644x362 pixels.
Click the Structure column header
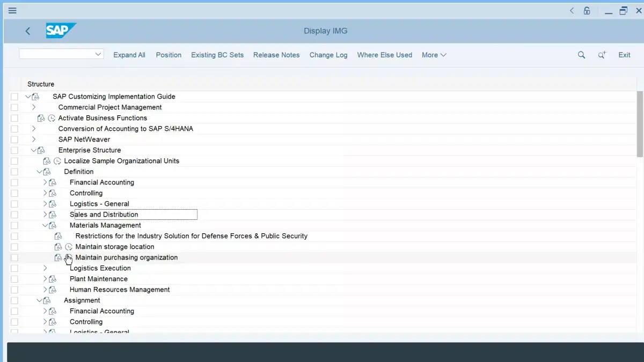point(41,84)
